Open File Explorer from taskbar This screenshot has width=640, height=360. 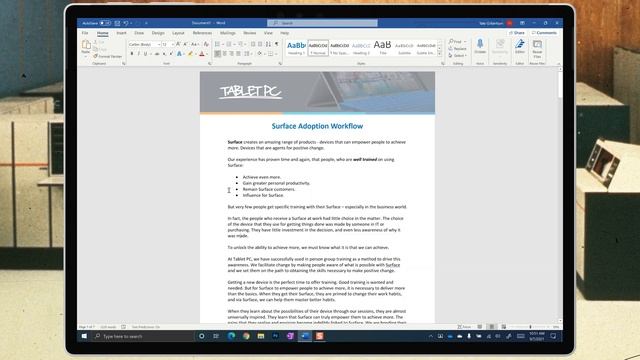click(x=261, y=336)
